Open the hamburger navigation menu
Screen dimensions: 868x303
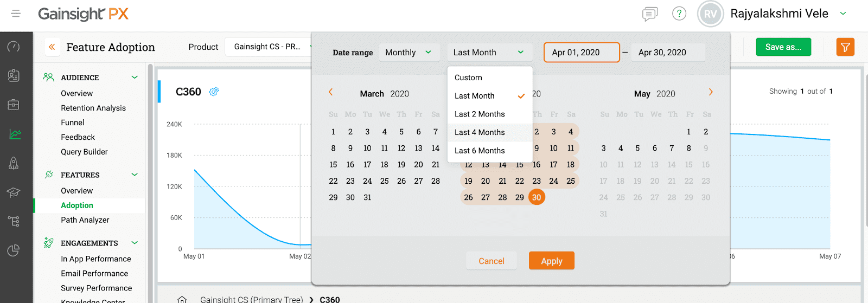pos(16,14)
